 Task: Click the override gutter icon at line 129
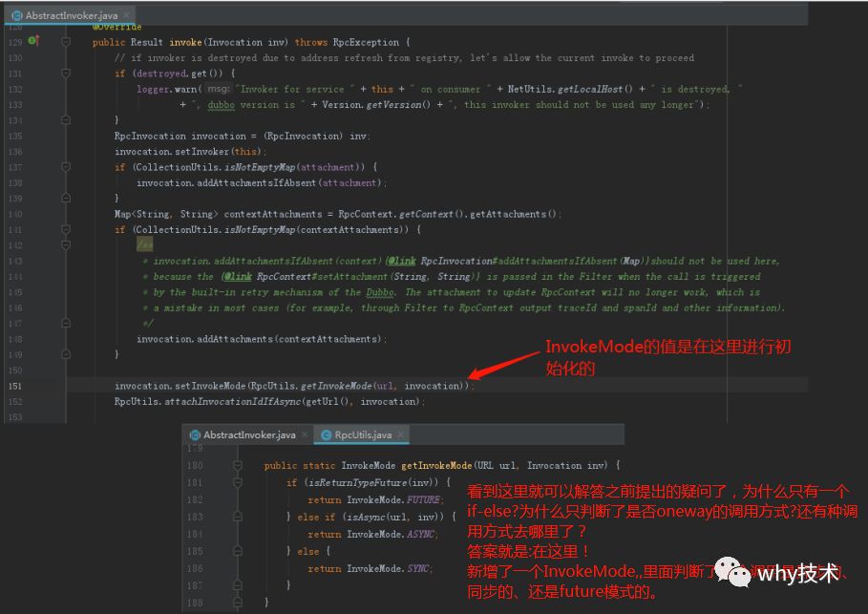pos(33,41)
